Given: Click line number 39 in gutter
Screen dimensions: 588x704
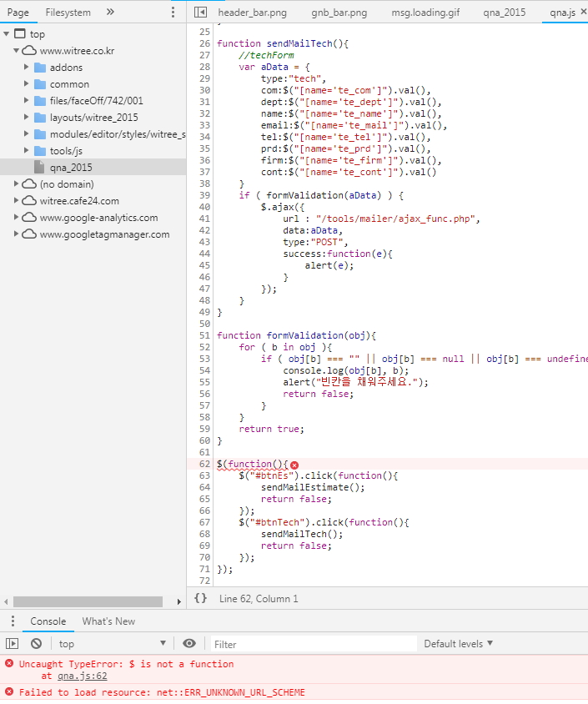Looking at the screenshot, I should click(x=204, y=195).
